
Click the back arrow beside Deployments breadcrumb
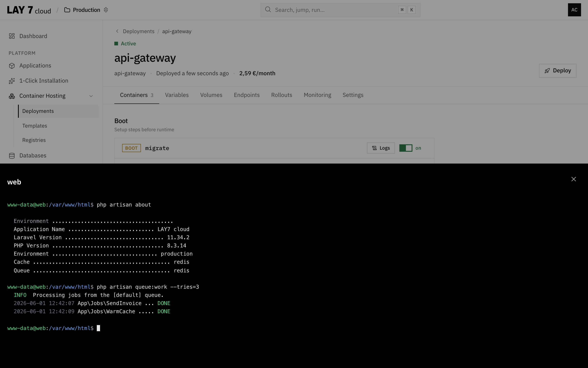point(117,31)
